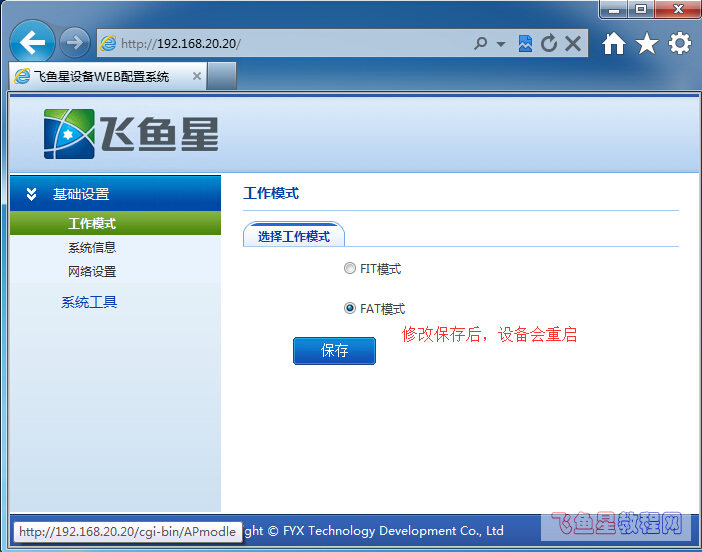This screenshot has height=552, width=702.
Task: Click the 飞鱼星 logo in the header
Action: point(131,133)
